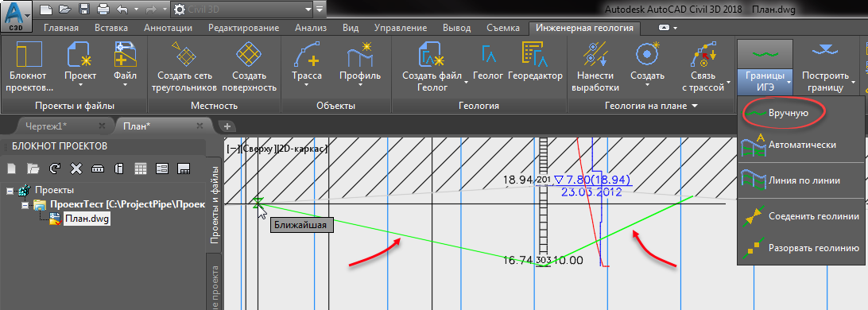
Task: Switch to the Аннотации ribbon tab
Action: 169,29
